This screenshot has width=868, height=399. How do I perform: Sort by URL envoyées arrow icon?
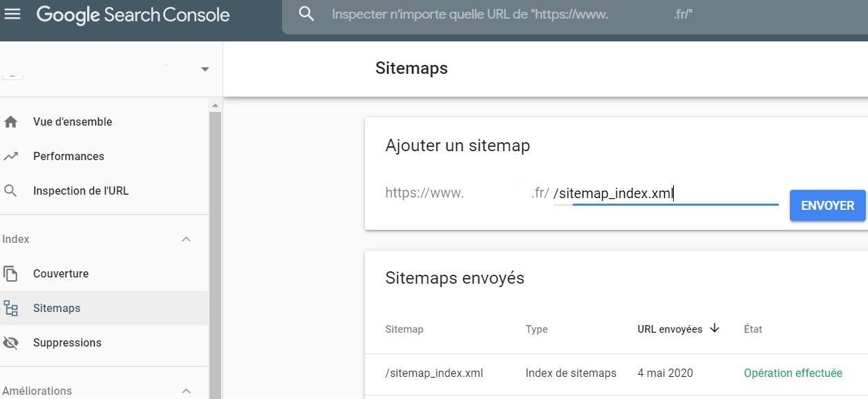[x=715, y=329]
